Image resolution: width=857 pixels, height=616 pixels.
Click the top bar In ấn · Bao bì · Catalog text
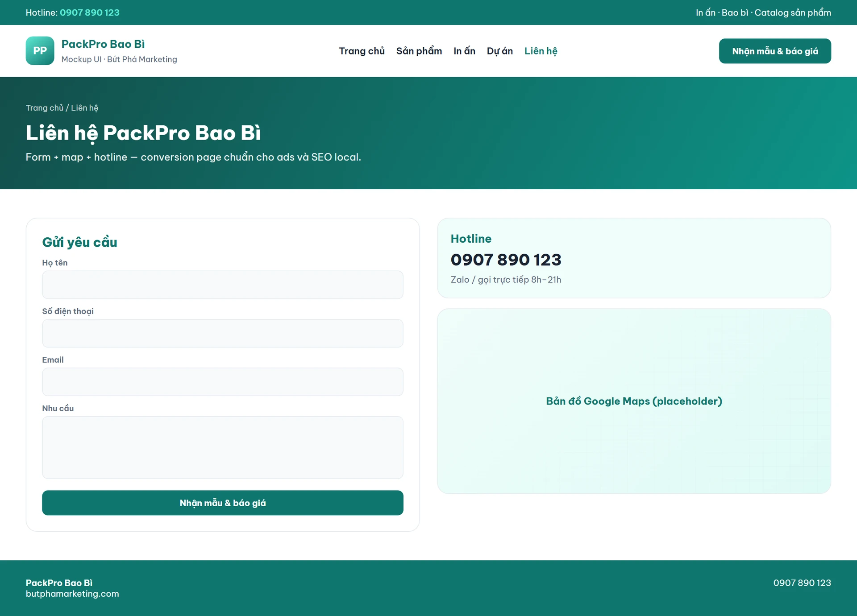(763, 12)
